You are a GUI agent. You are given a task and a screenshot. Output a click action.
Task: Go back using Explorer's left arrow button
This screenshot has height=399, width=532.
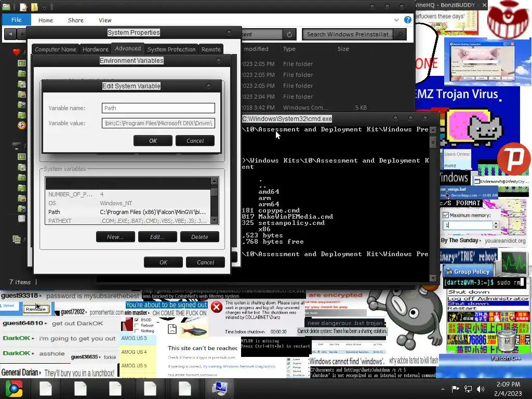click(x=10, y=34)
